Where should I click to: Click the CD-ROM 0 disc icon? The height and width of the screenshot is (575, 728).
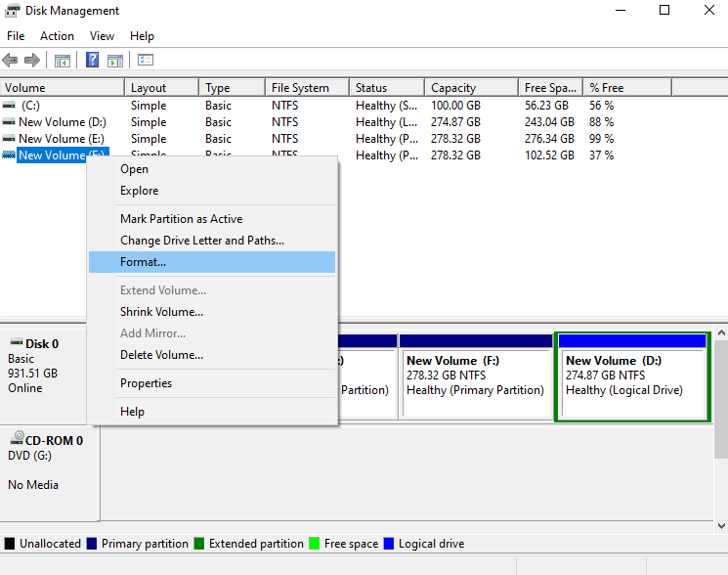click(18, 437)
